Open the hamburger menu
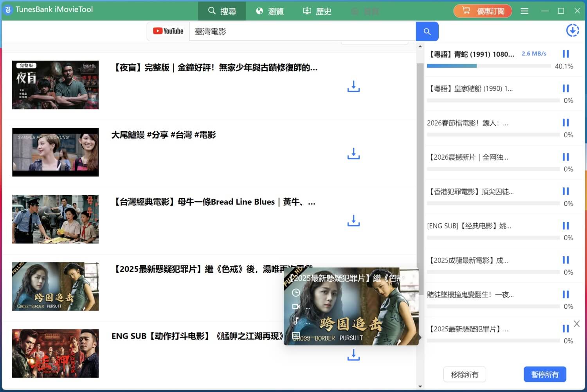The height and width of the screenshot is (392, 587). [x=524, y=11]
